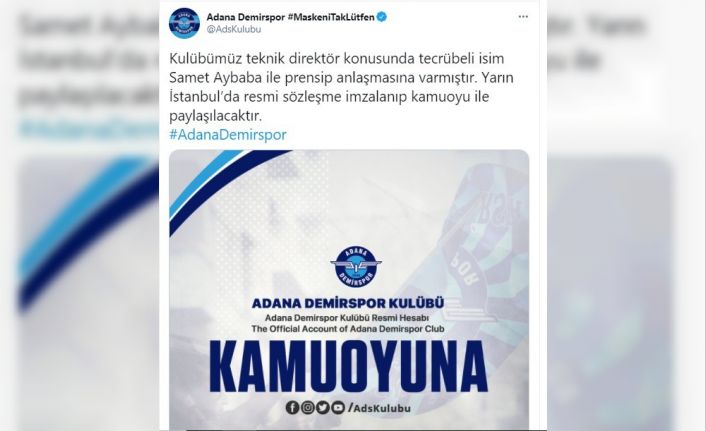The image size is (706, 431).
Task: Open the tweet's three-dot more options menu
Action: point(523,17)
